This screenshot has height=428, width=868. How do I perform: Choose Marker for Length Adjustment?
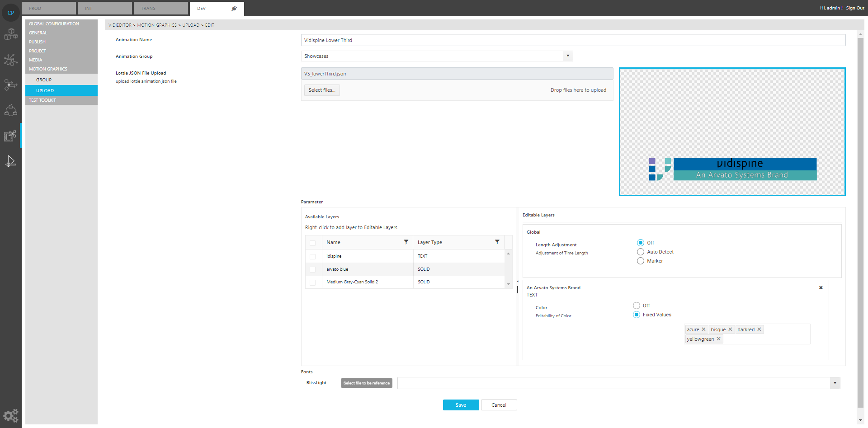641,261
